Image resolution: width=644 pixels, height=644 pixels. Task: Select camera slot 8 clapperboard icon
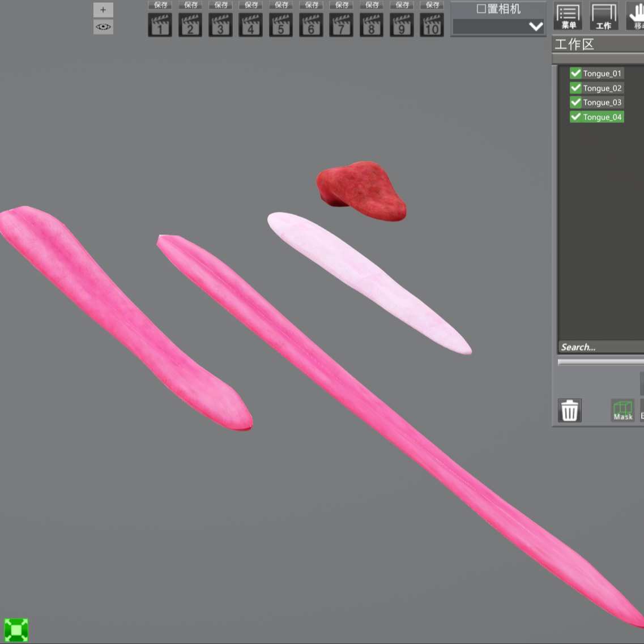(x=372, y=25)
